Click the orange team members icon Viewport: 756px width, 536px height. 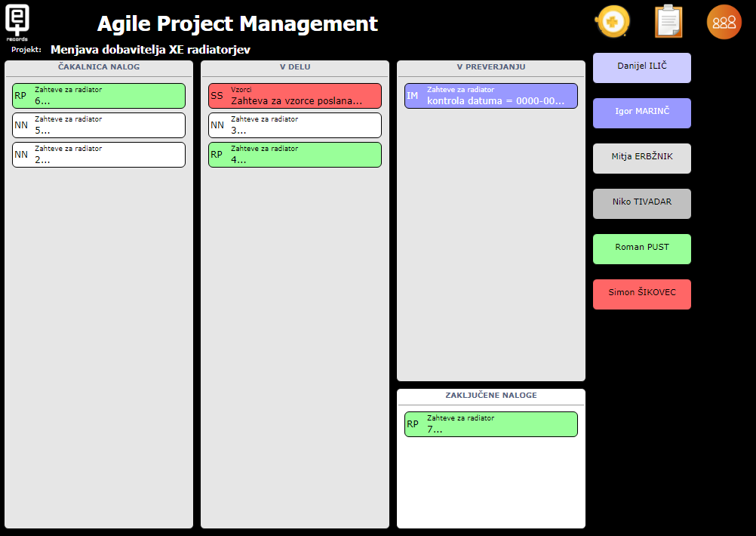(724, 22)
